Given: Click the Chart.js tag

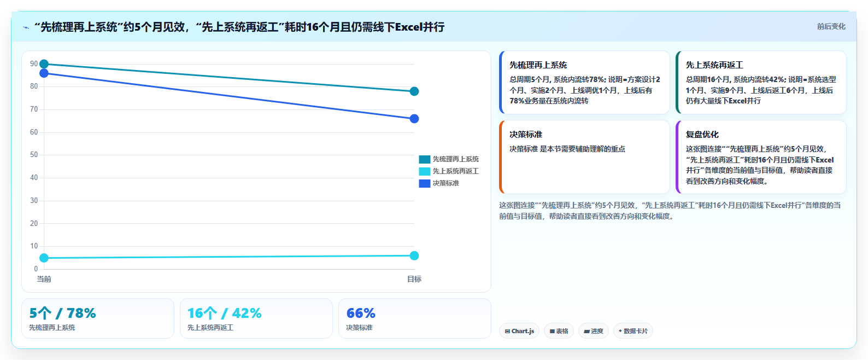Looking at the screenshot, I should coord(519,331).
